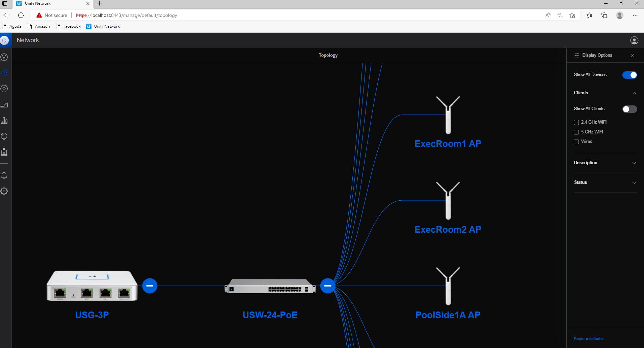Open the Alerts bell icon
Image resolution: width=644 pixels, height=348 pixels.
pos(4,175)
